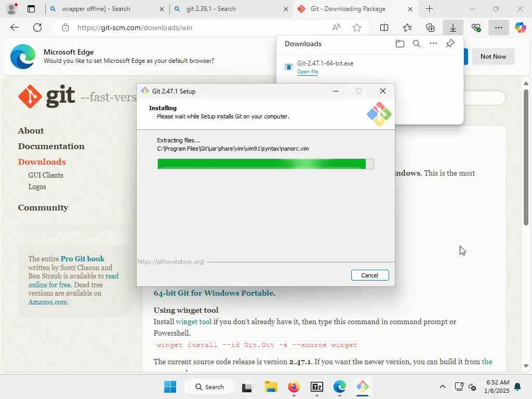The width and height of the screenshot is (532, 399).
Task: Pin the Downloads panel
Action: pyautogui.click(x=450, y=44)
